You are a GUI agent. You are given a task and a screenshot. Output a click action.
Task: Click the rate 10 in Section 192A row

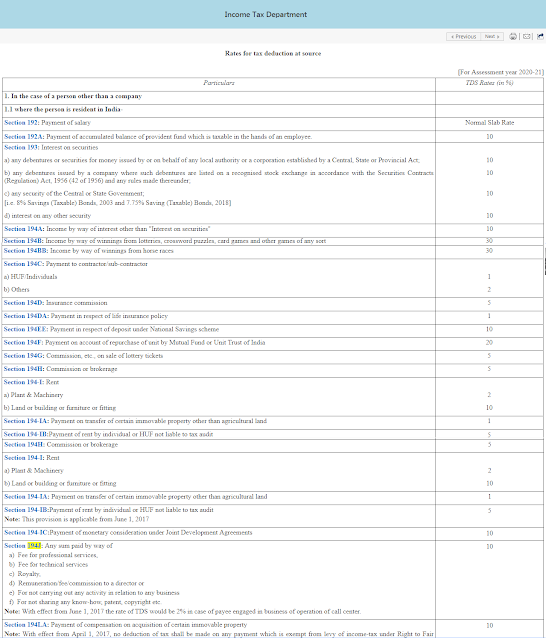pos(490,137)
